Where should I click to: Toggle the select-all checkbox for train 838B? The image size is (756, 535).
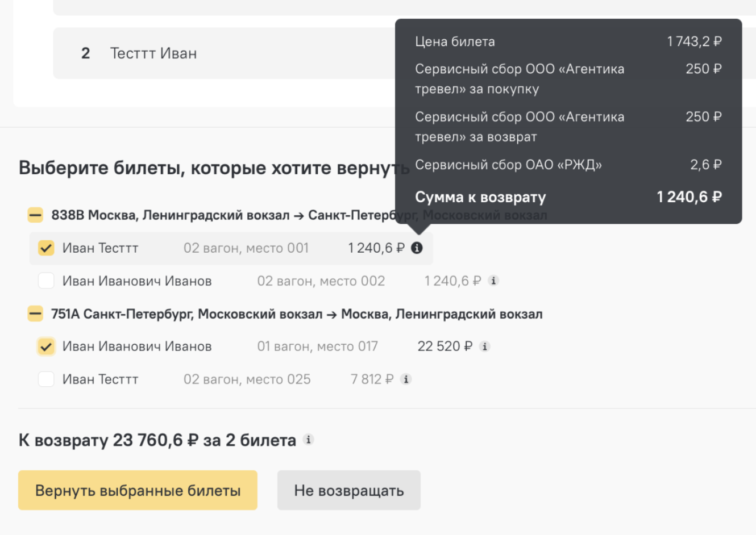tap(35, 215)
